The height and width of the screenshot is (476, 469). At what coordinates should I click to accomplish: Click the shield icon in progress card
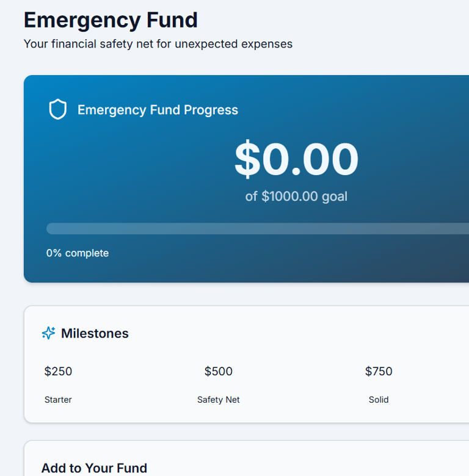pos(57,110)
